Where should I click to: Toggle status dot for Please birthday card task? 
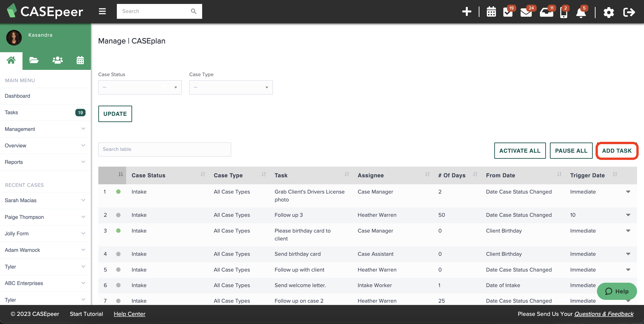(x=118, y=231)
